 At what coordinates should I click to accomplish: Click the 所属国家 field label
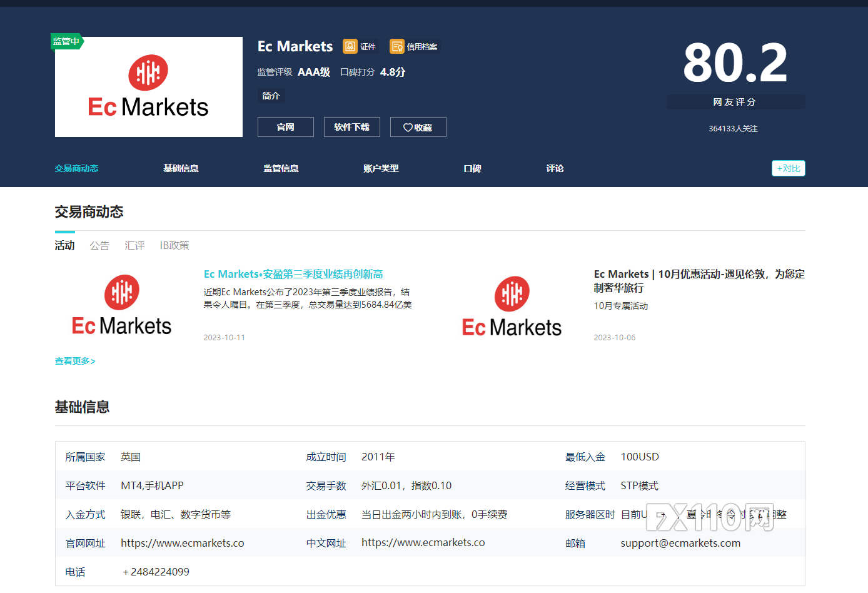[86, 457]
